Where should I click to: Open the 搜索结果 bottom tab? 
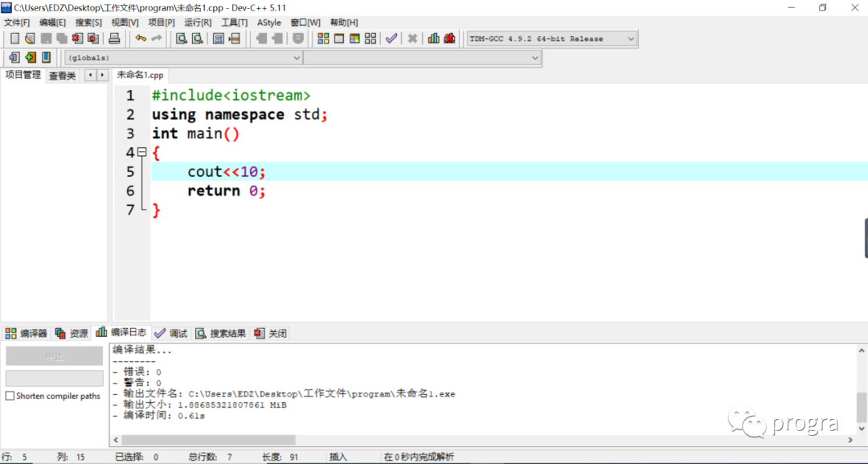click(220, 334)
